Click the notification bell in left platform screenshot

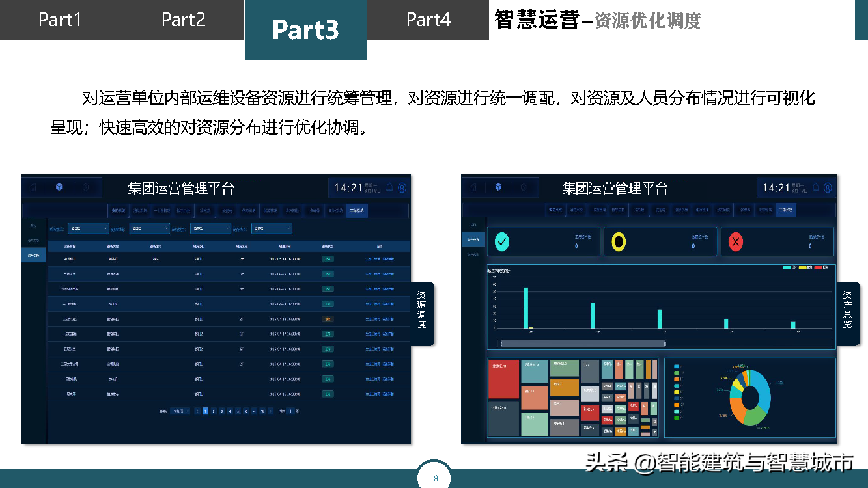(389, 187)
